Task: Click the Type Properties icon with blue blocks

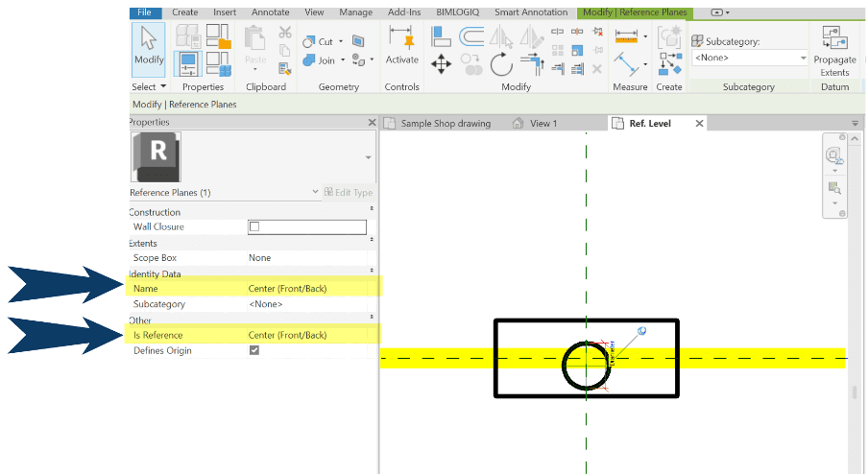Action: pos(219,63)
